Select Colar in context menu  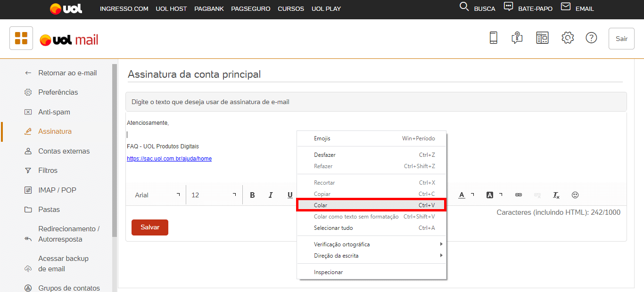372,205
